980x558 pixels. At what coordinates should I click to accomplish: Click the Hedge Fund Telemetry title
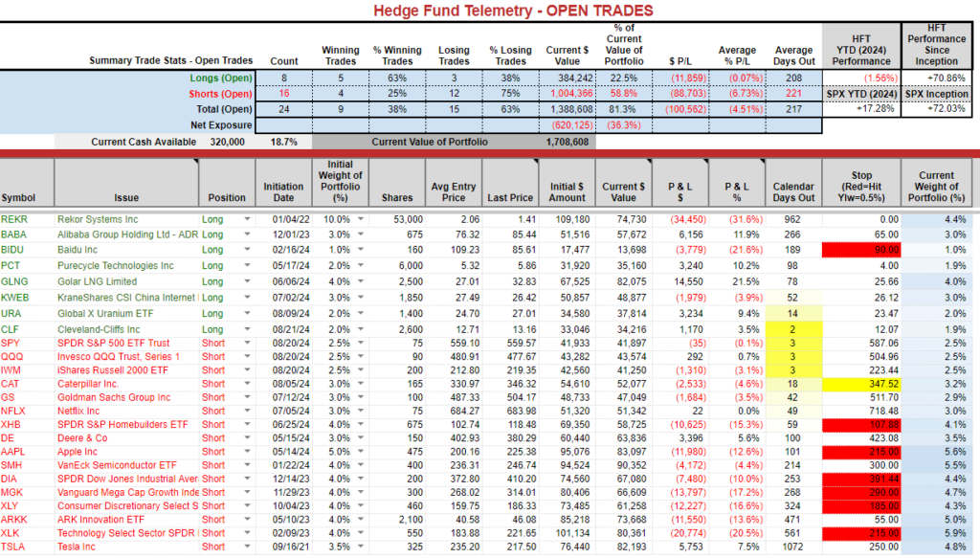coord(513,11)
